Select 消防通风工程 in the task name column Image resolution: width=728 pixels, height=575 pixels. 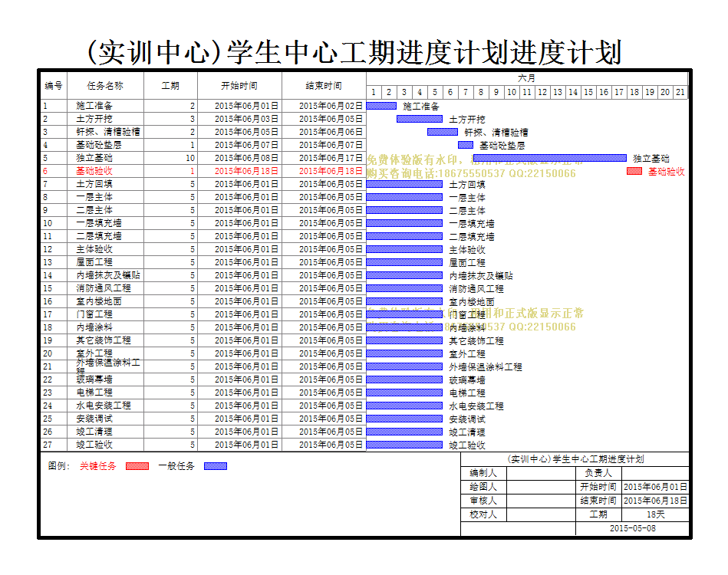click(x=104, y=288)
